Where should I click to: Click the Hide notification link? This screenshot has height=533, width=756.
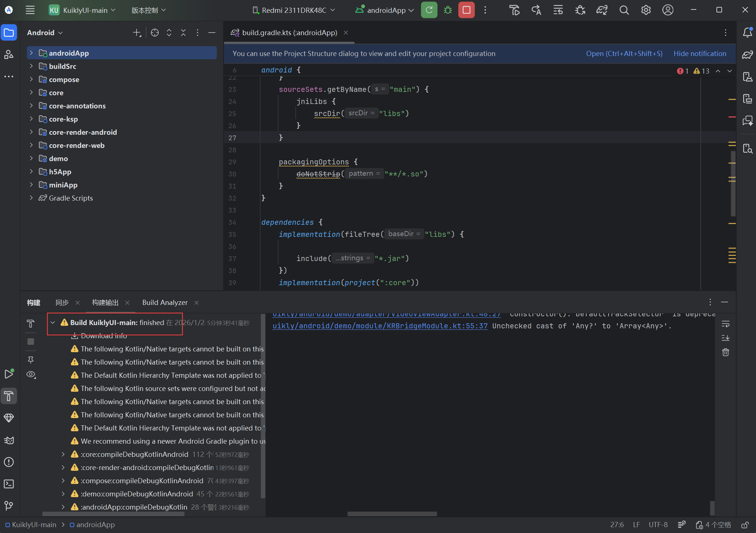coord(700,54)
